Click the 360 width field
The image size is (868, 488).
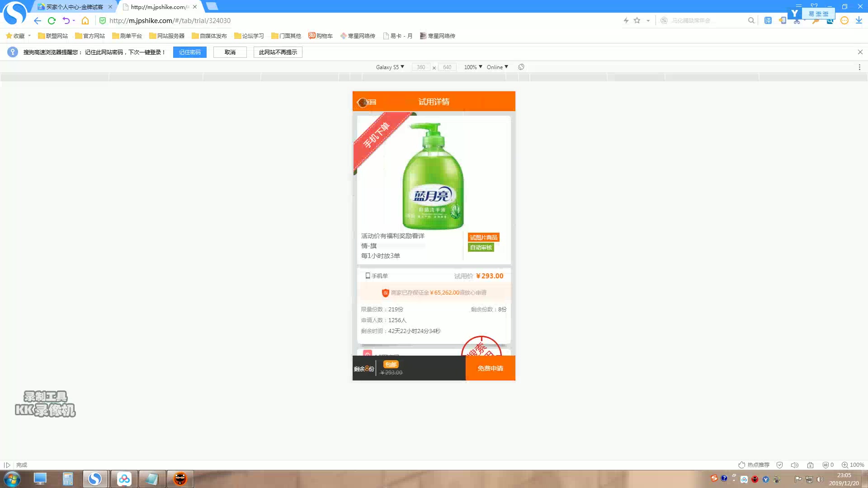click(421, 67)
